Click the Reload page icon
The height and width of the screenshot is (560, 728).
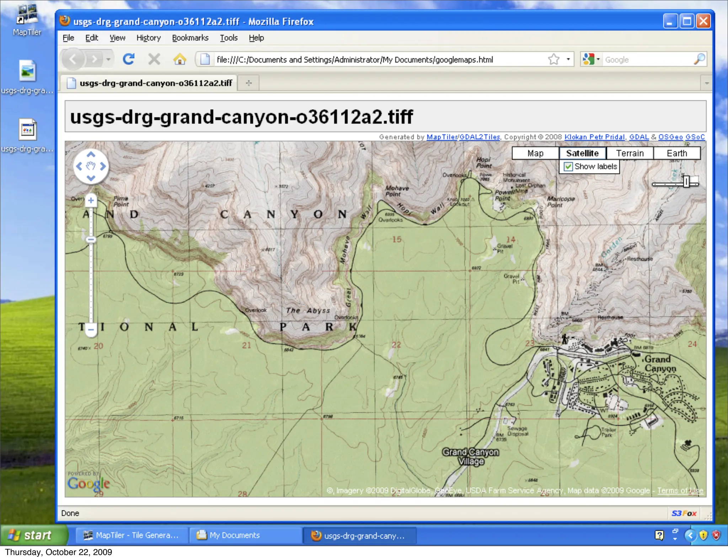tap(128, 59)
